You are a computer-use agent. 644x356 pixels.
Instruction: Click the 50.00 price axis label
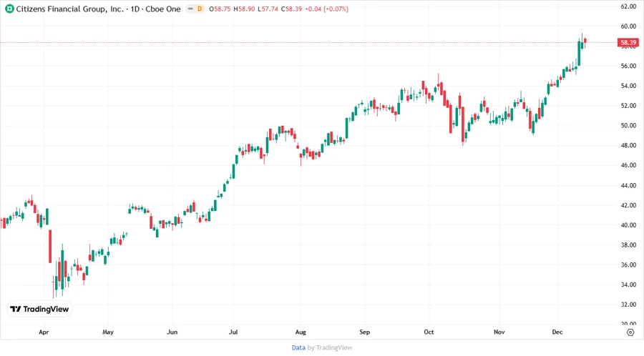(x=628, y=126)
